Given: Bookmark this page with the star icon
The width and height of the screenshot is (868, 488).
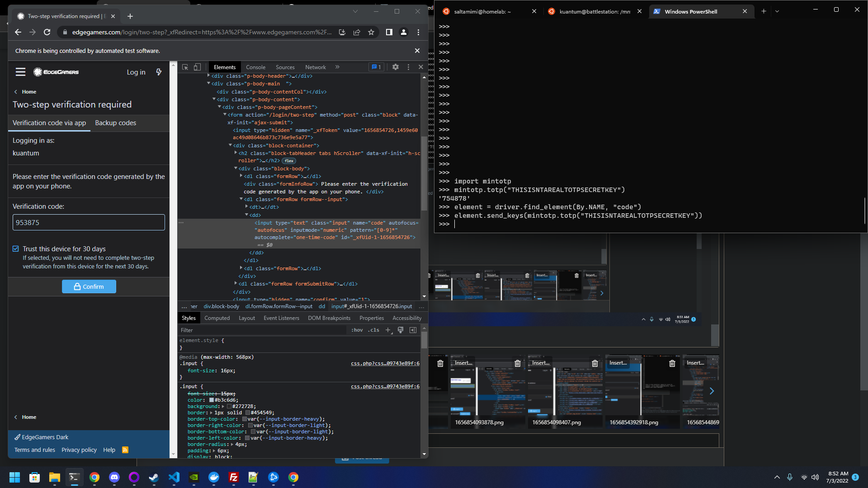Looking at the screenshot, I should (371, 32).
